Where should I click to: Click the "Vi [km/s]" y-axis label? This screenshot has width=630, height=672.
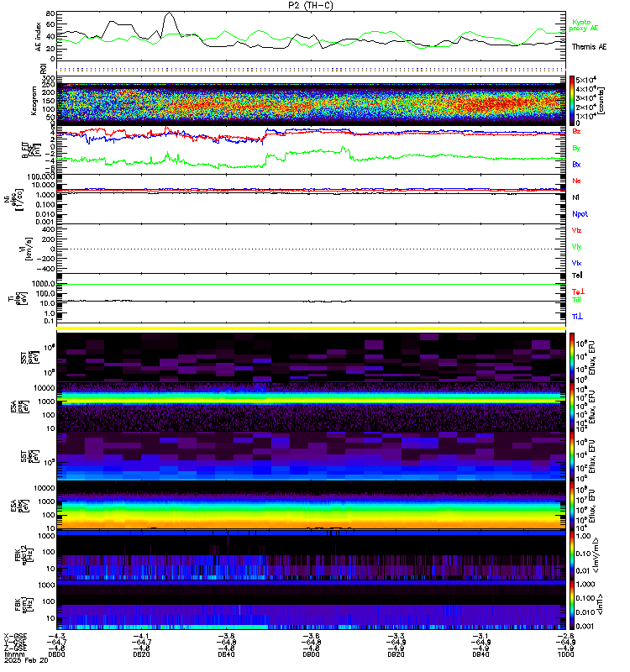29,249
